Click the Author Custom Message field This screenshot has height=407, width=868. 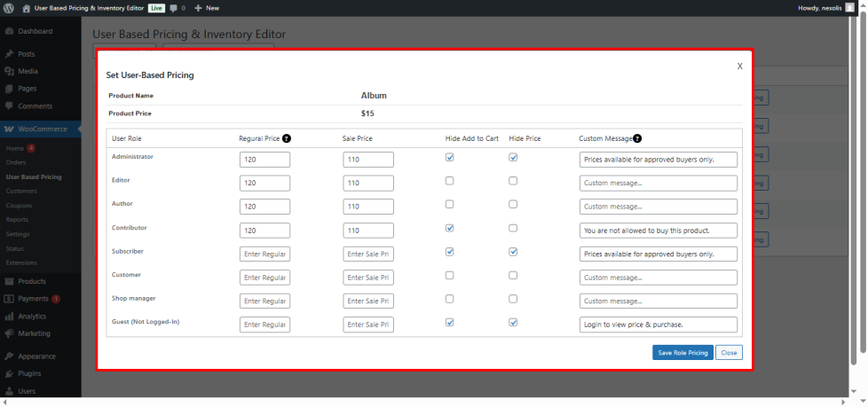659,207
